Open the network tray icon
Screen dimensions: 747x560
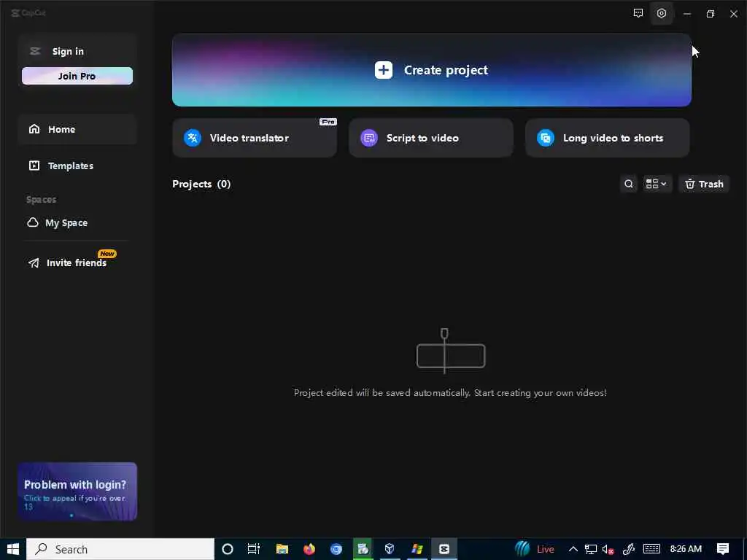591,550
